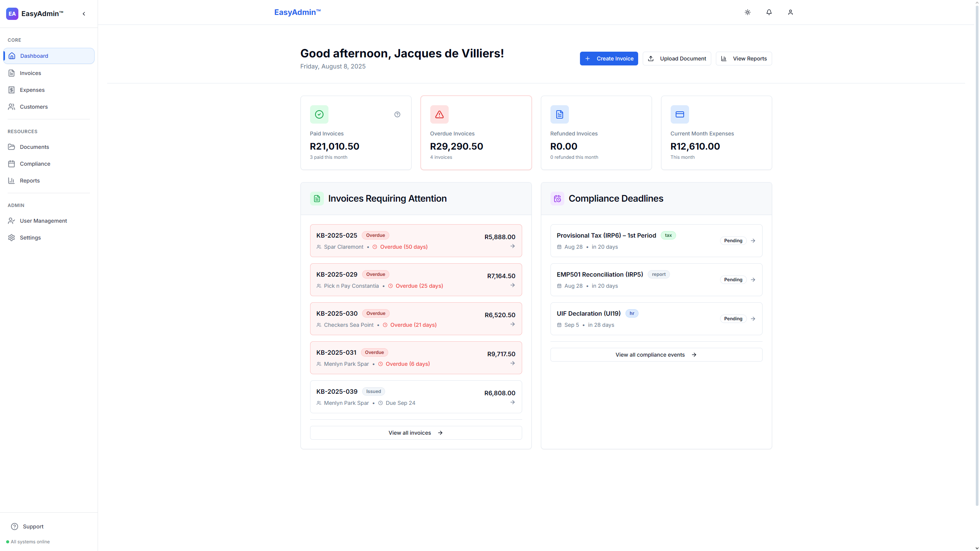Open Documents via its sidebar icon
The height and width of the screenshot is (551, 980).
(12, 147)
